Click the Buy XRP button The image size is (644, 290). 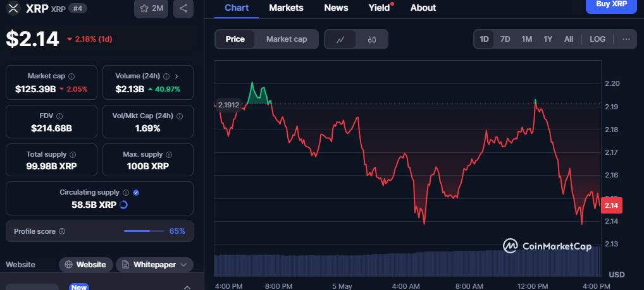click(611, 5)
